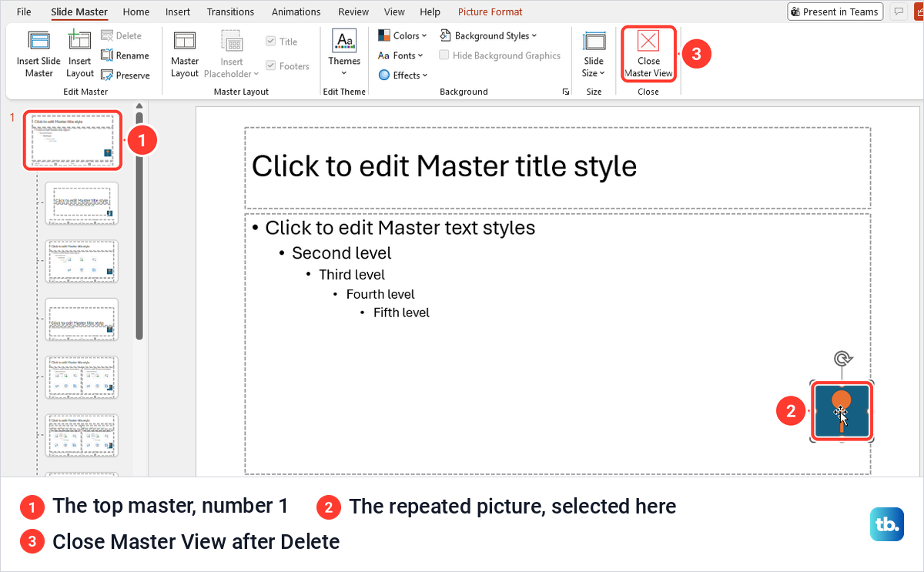Image resolution: width=924 pixels, height=572 pixels.
Task: Open the Themes gallery
Action: (x=344, y=52)
